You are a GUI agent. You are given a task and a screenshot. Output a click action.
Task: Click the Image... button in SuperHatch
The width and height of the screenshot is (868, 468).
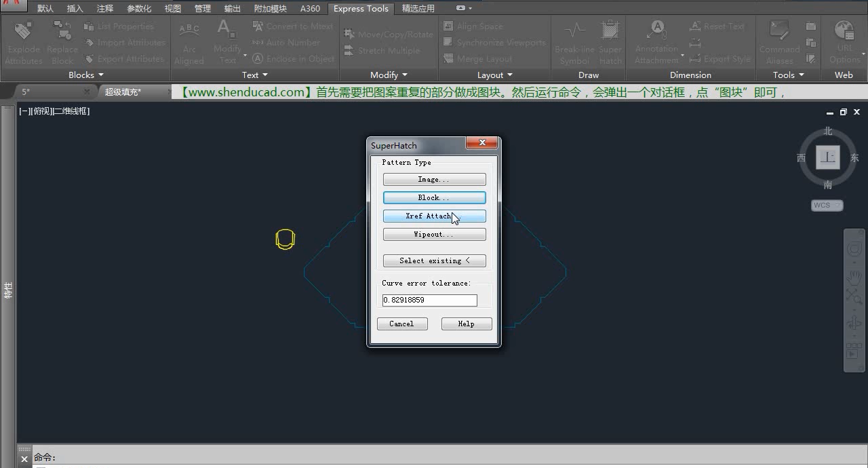(x=435, y=180)
